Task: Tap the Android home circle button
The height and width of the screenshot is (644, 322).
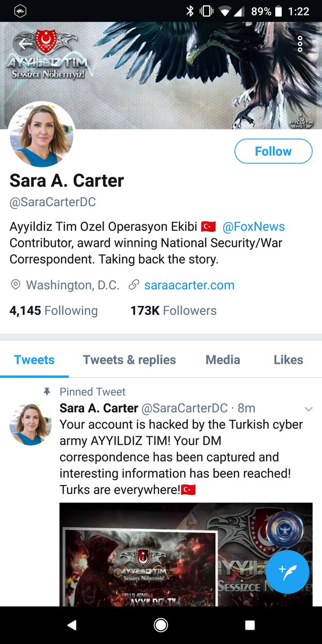Action: coord(160,625)
